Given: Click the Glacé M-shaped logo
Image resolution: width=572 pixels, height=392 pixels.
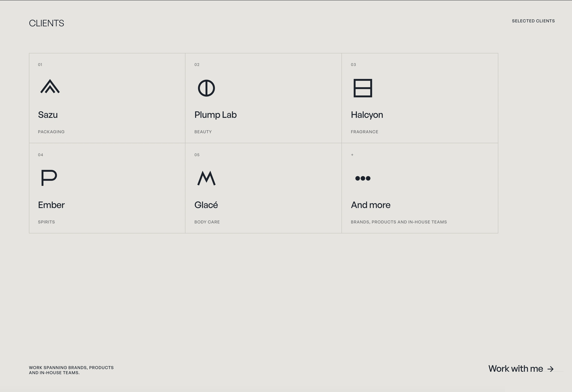Looking at the screenshot, I should (x=206, y=178).
